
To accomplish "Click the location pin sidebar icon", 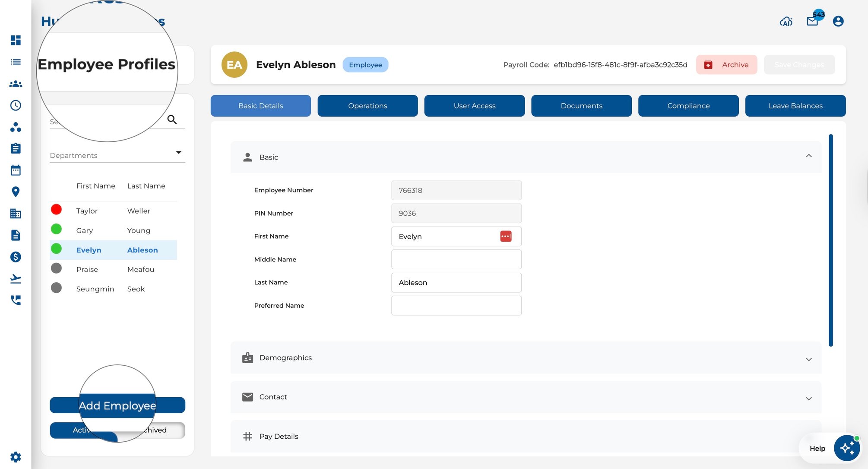I will [16, 191].
